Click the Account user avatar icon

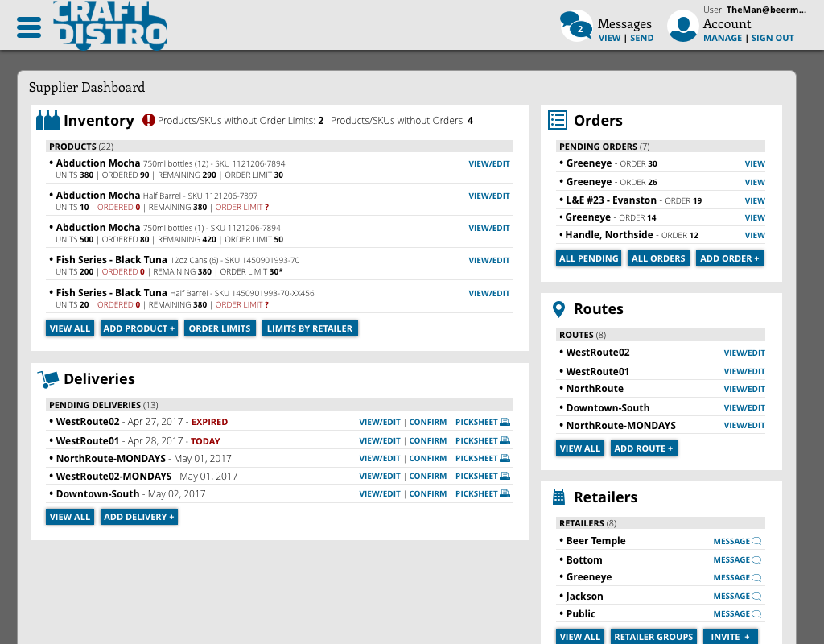[682, 27]
